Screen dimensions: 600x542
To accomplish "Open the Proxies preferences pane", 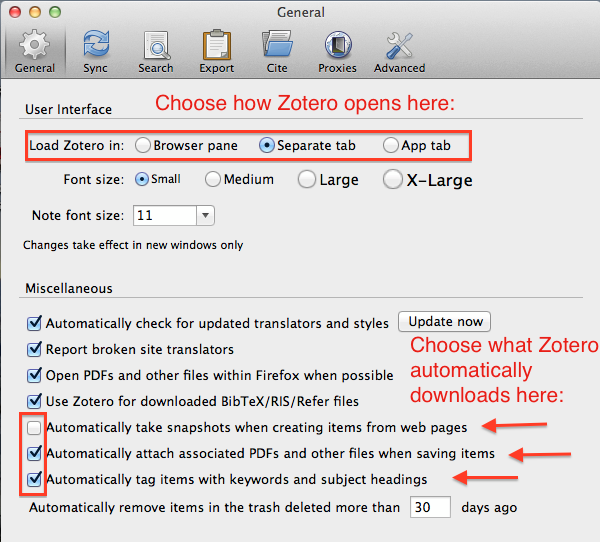I will point(338,52).
